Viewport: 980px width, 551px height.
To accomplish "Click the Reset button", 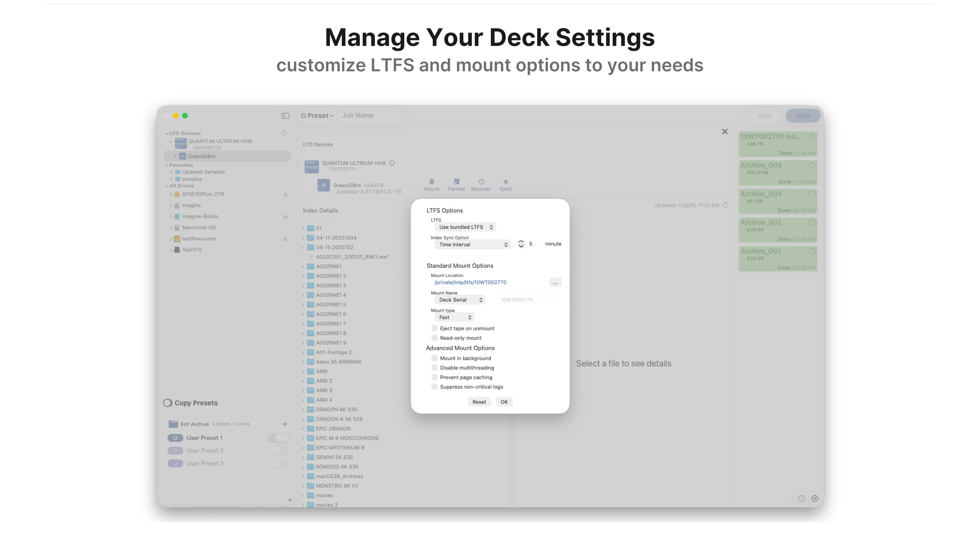I will point(479,402).
